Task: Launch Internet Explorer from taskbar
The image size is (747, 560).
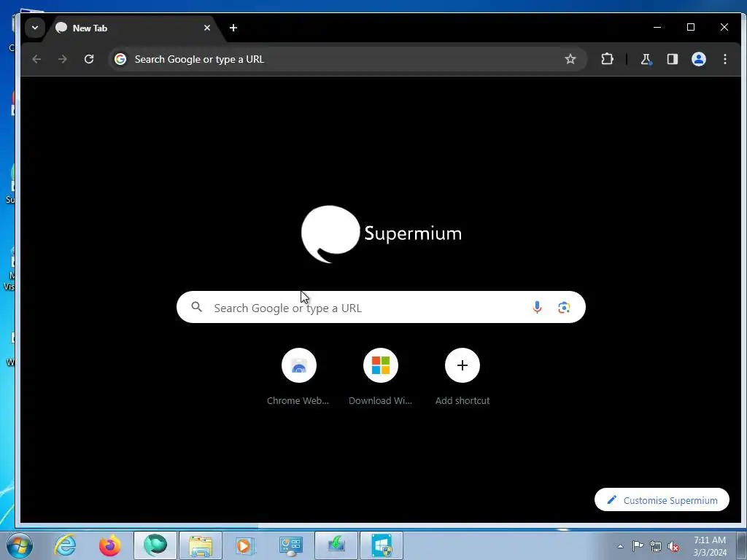Action: 65,545
